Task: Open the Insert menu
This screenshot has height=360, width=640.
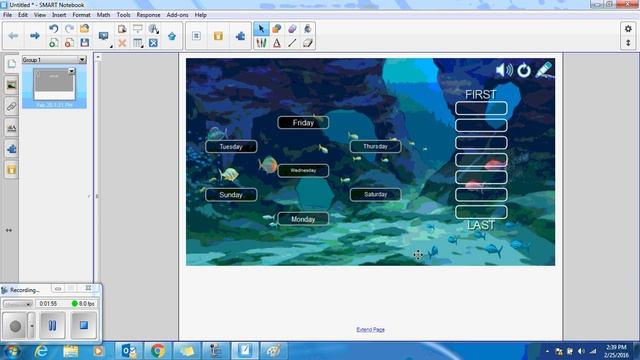Action: pos(59,15)
